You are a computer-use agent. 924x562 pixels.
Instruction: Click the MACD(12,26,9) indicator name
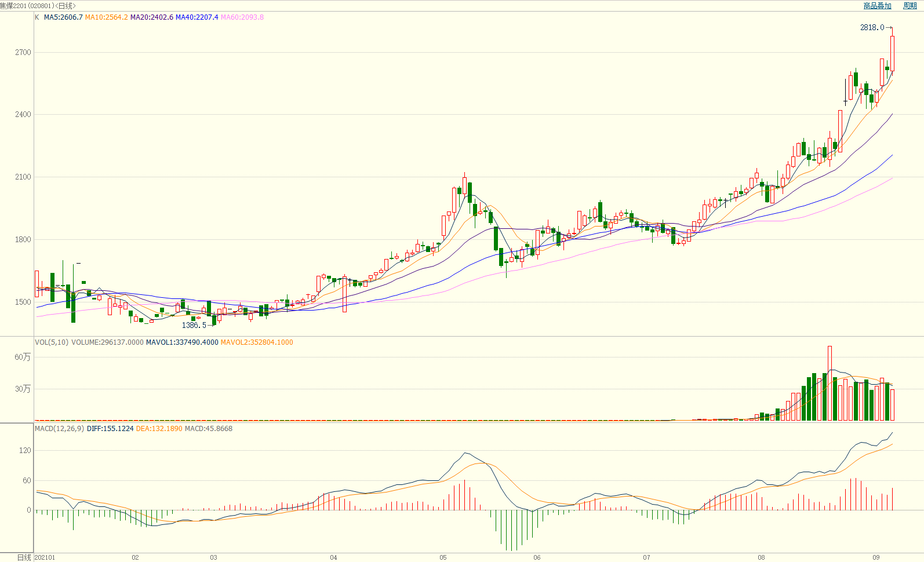pos(59,429)
